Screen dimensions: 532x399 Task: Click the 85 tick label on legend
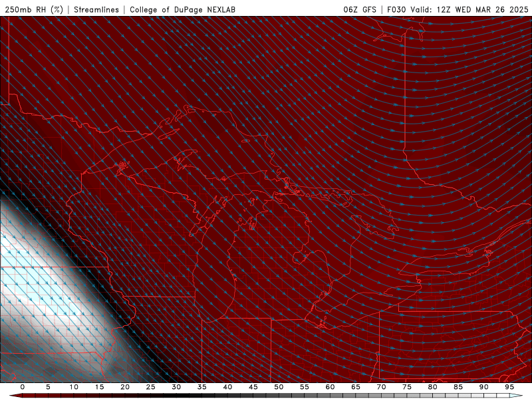458,387
